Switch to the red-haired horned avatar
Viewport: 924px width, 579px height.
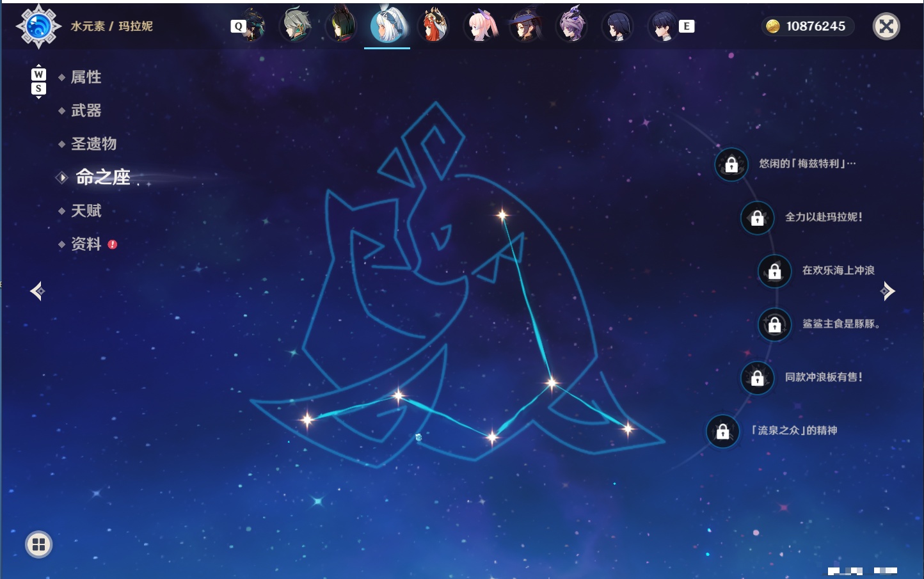click(433, 26)
